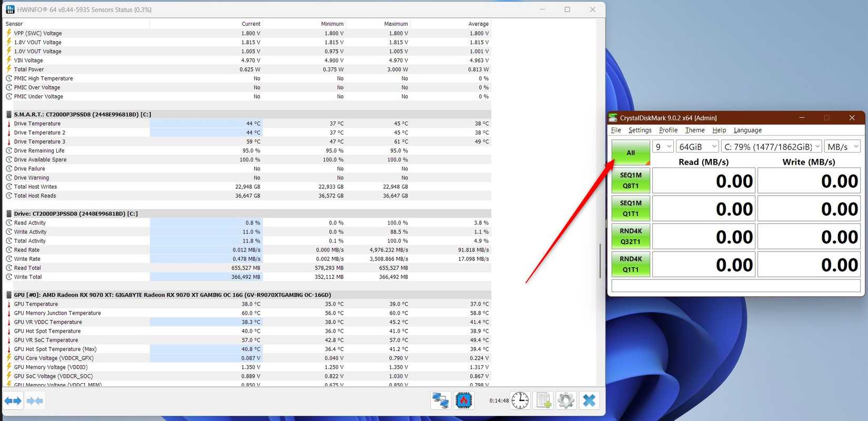The image size is (868, 421).
Task: Click the collapse columns arrows icon
Action: coord(35,401)
